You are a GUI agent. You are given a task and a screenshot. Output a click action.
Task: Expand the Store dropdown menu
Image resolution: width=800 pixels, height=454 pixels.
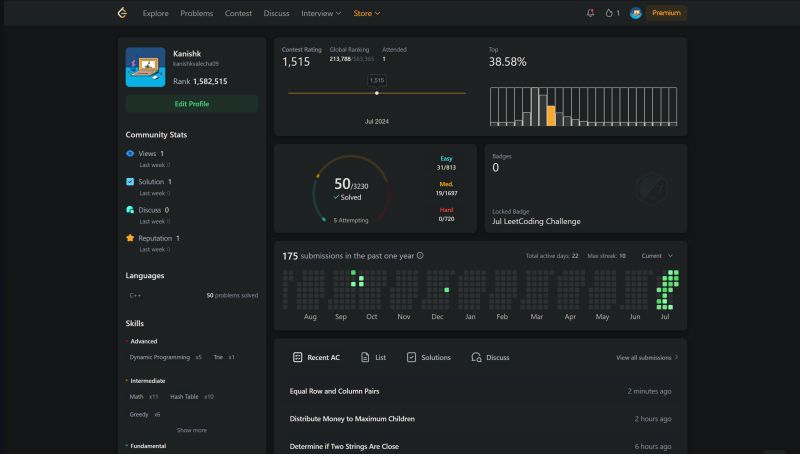point(366,13)
